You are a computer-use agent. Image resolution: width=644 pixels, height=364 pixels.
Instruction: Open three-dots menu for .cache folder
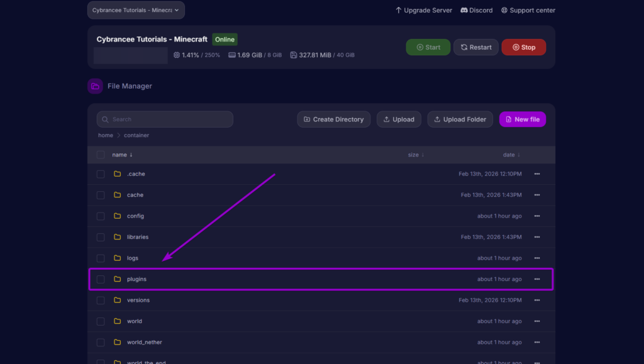536,174
